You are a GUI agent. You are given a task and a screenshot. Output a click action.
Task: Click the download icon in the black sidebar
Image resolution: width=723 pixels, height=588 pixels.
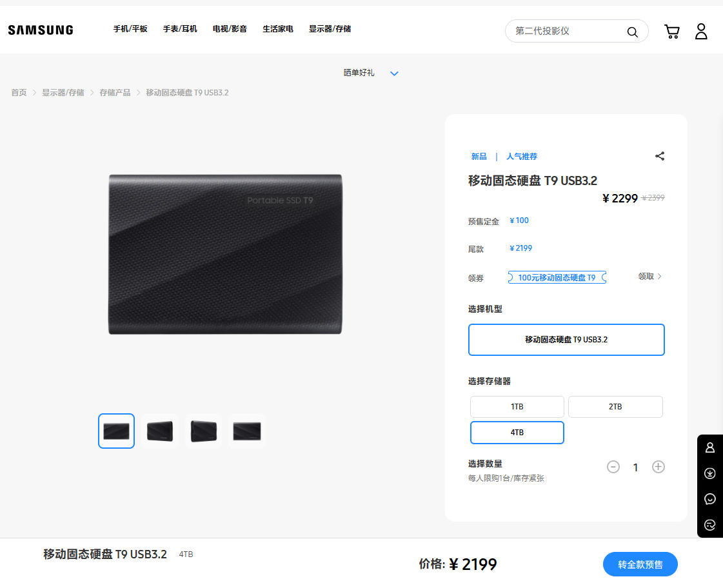[709, 473]
